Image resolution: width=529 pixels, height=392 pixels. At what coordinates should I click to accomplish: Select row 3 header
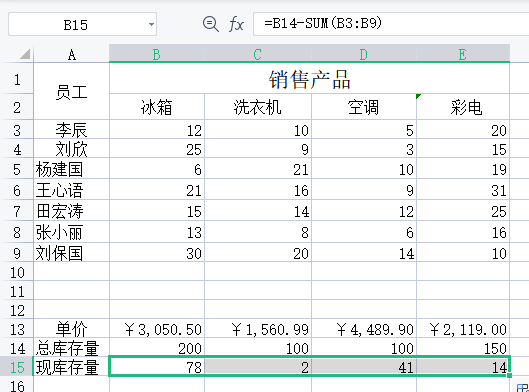pos(17,130)
